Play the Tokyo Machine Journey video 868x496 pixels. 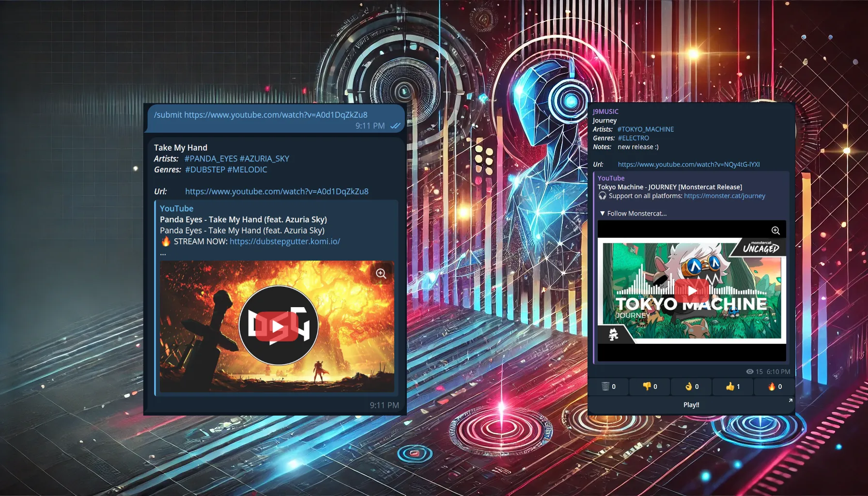tap(692, 291)
